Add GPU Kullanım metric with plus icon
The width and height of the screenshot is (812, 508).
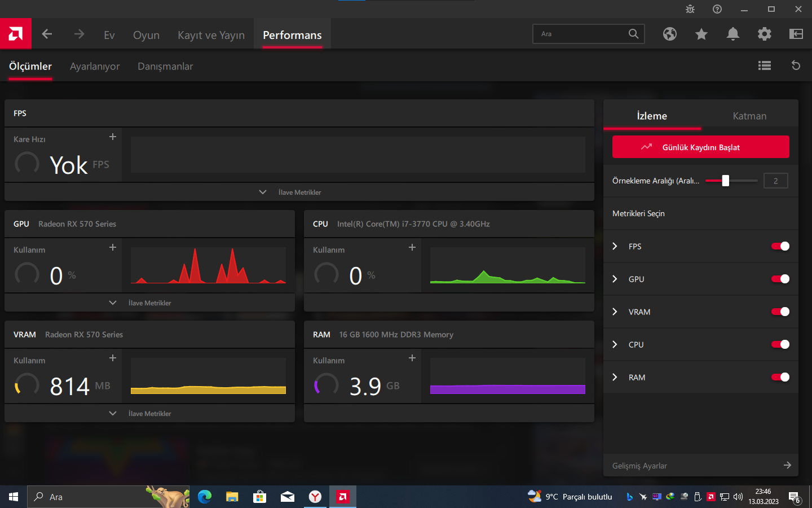pyautogui.click(x=113, y=247)
